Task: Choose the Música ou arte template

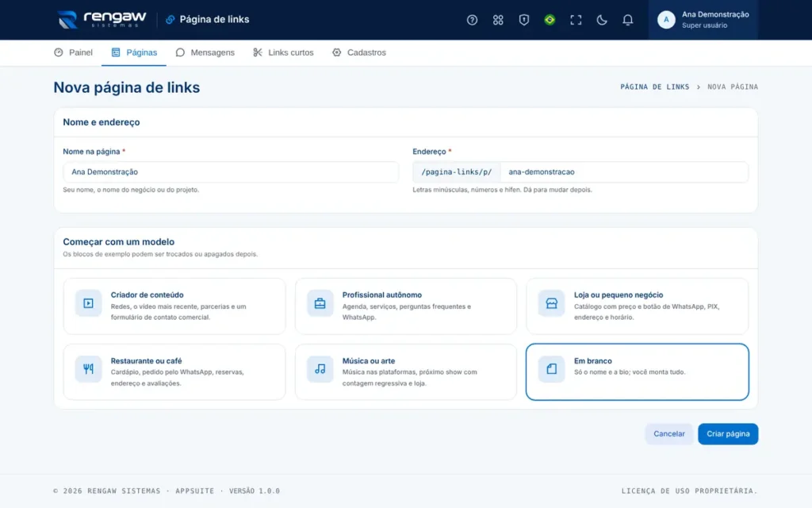Action: (405, 371)
